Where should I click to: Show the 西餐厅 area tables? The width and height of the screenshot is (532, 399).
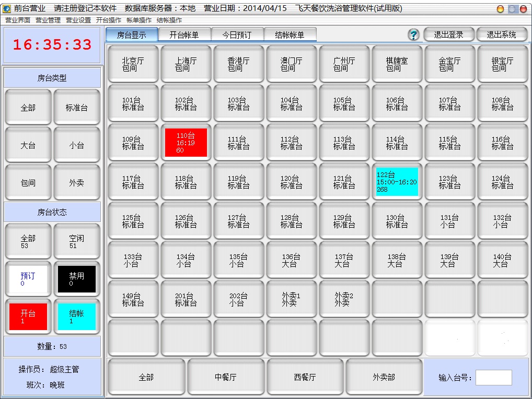305,377
